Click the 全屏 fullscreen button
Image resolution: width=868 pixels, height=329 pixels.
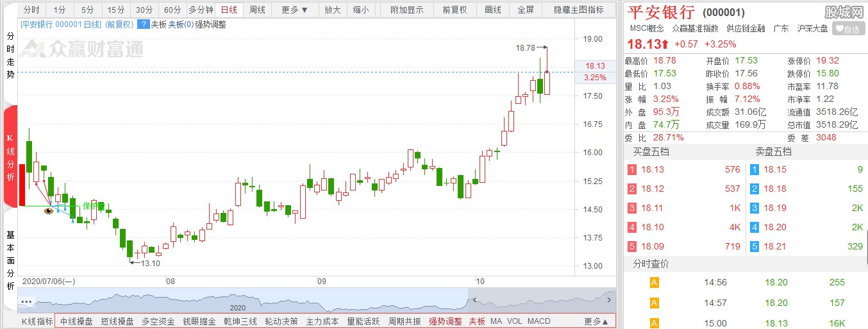pyautogui.click(x=525, y=10)
